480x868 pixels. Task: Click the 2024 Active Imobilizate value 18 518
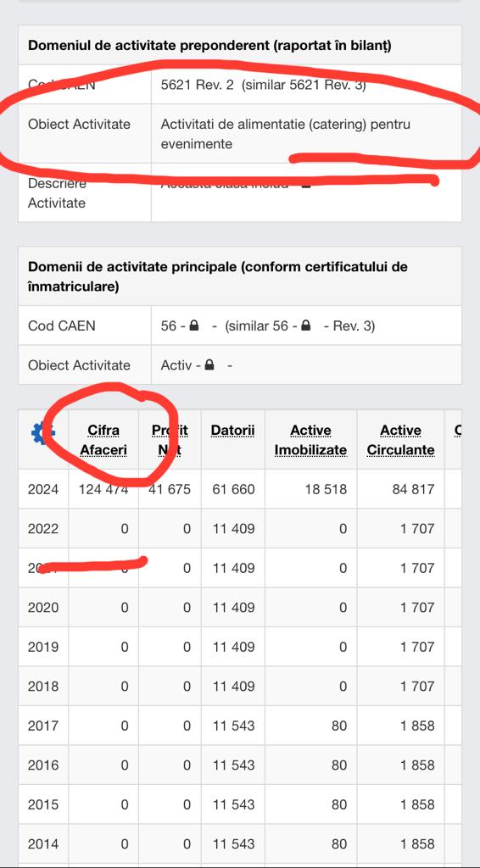click(326, 489)
